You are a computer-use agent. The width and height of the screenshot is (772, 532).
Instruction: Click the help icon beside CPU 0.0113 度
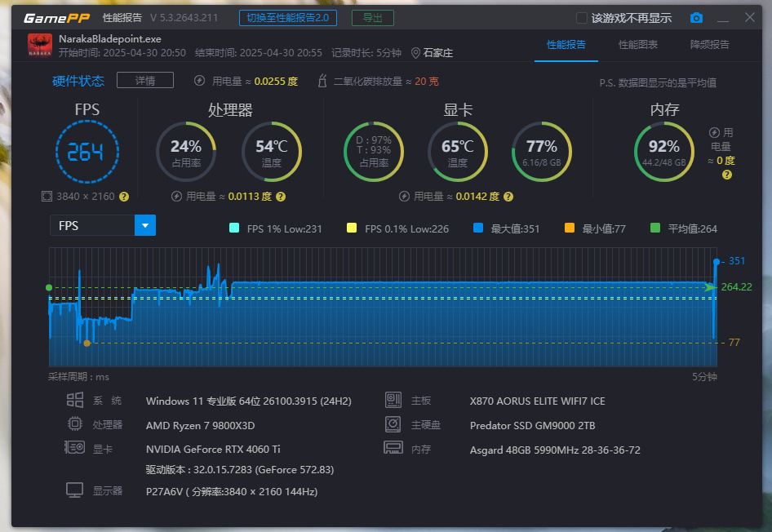click(x=281, y=197)
